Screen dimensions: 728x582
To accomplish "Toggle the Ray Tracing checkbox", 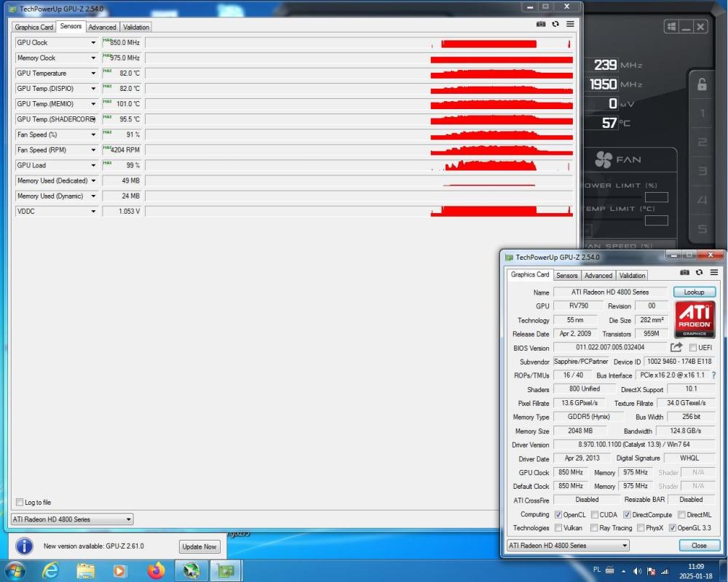I will click(x=594, y=527).
